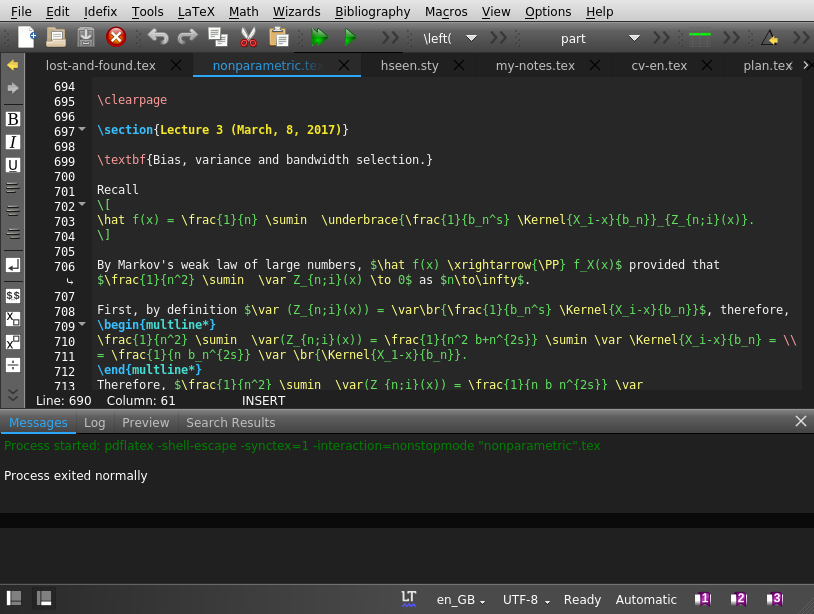Cut selected text using the scissors icon
The width and height of the screenshot is (814, 614).
click(248, 37)
